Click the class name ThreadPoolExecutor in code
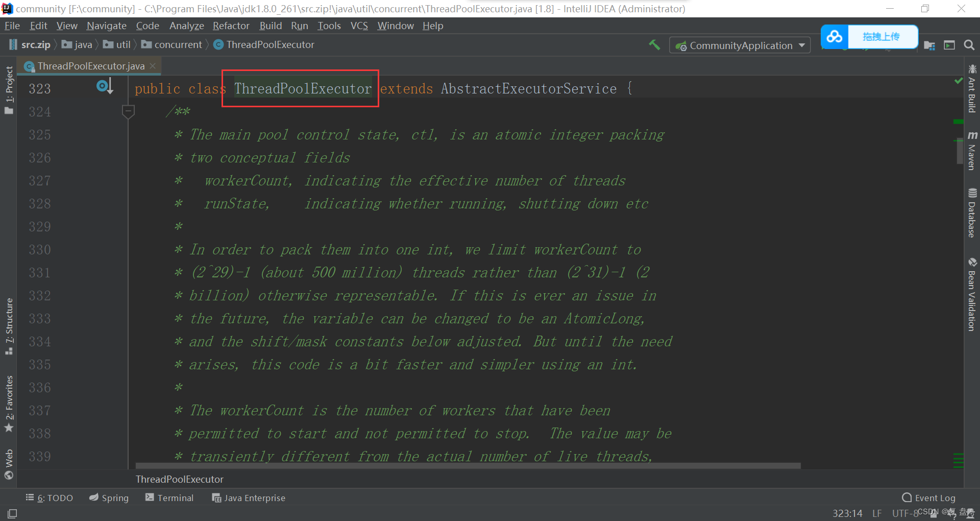 pyautogui.click(x=303, y=88)
